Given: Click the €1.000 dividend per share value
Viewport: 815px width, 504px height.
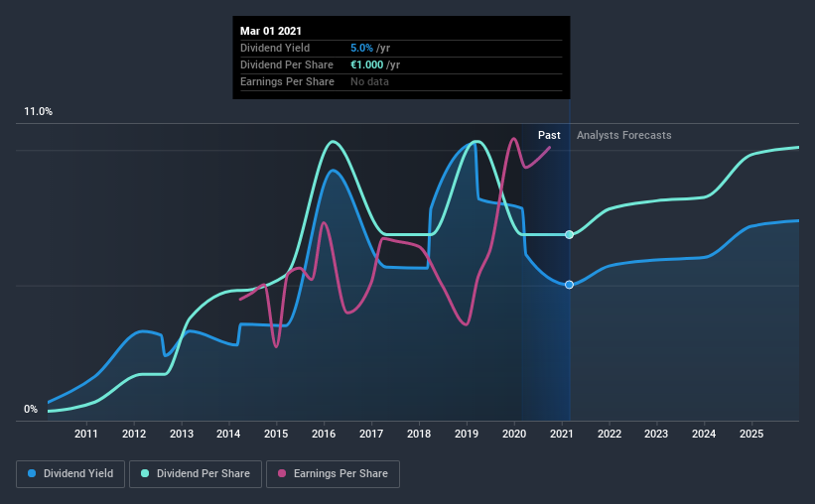Looking at the screenshot, I should (367, 64).
